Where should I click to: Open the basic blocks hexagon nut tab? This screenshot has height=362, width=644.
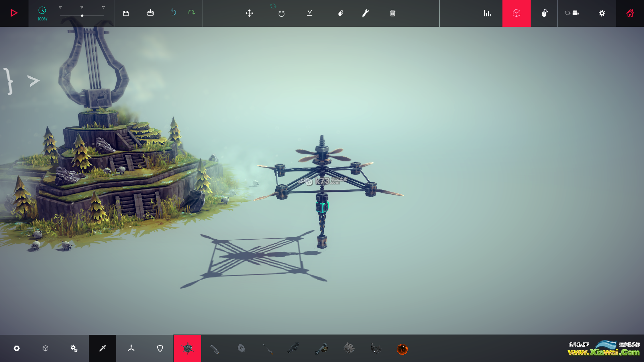pos(16,348)
